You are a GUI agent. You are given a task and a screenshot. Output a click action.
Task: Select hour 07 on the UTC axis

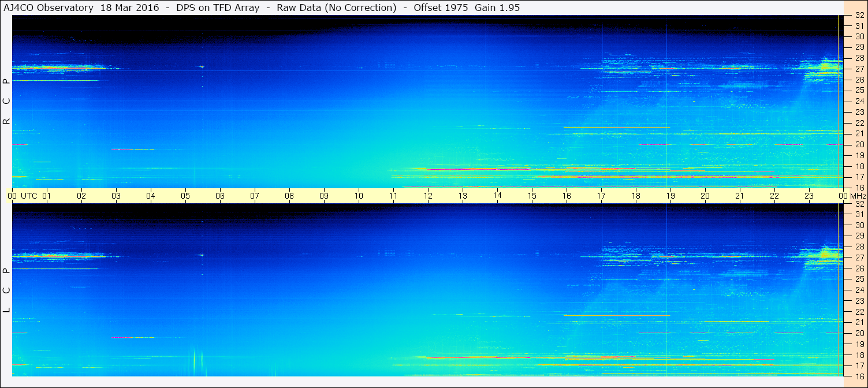[255, 196]
